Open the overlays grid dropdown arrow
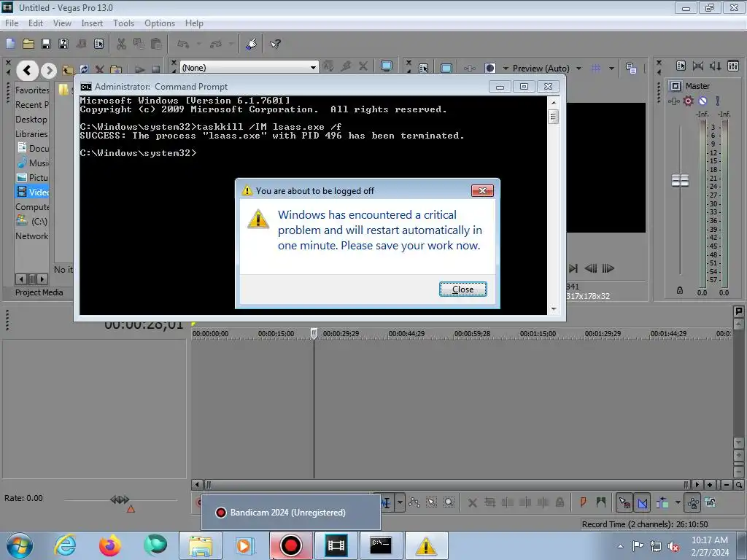747x560 pixels. click(x=611, y=69)
